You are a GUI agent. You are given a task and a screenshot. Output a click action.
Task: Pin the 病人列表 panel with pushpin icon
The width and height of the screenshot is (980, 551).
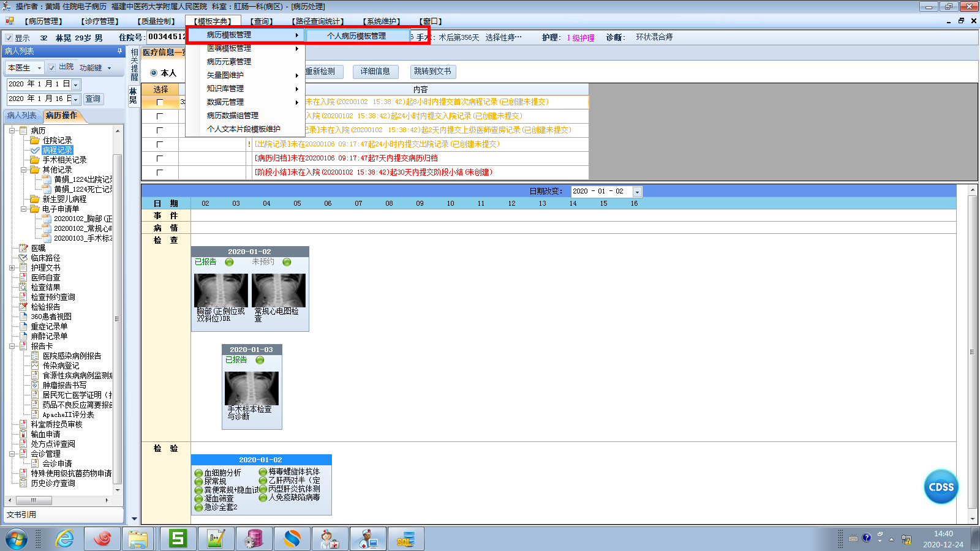click(119, 51)
